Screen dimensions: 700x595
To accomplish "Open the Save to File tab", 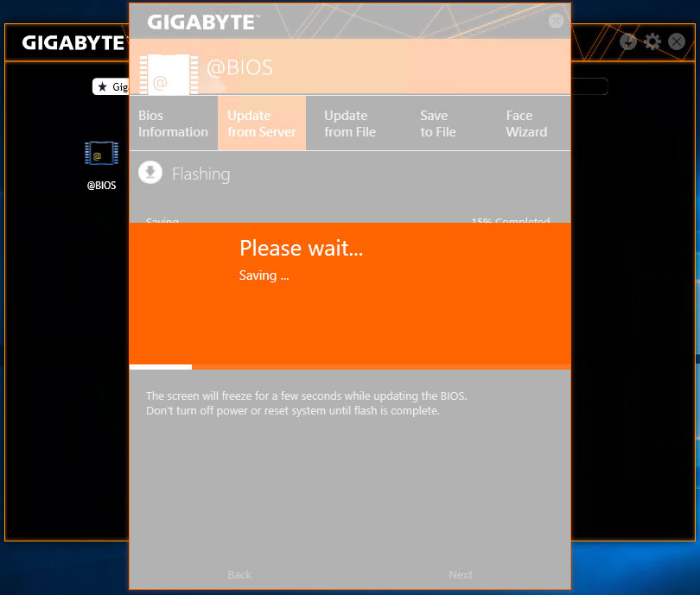I will [438, 123].
